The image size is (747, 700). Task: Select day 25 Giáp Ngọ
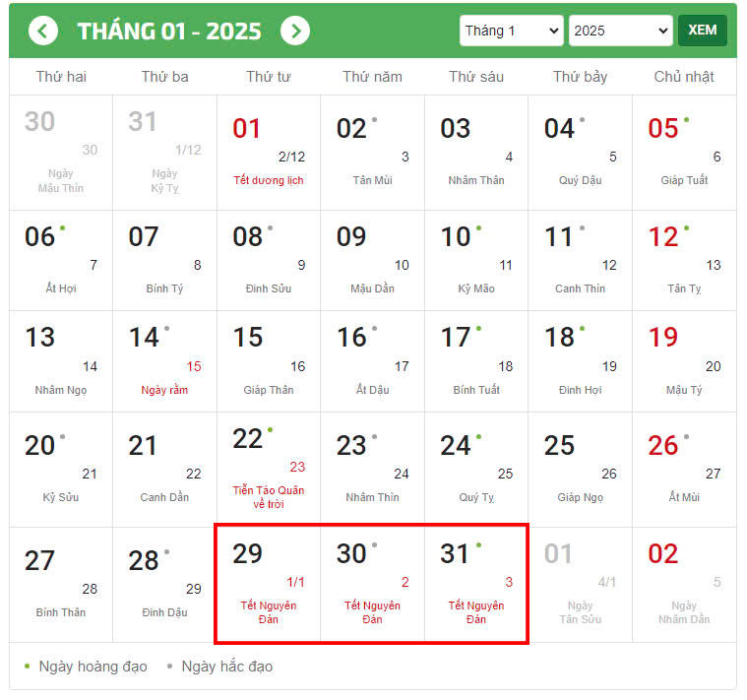coord(580,469)
